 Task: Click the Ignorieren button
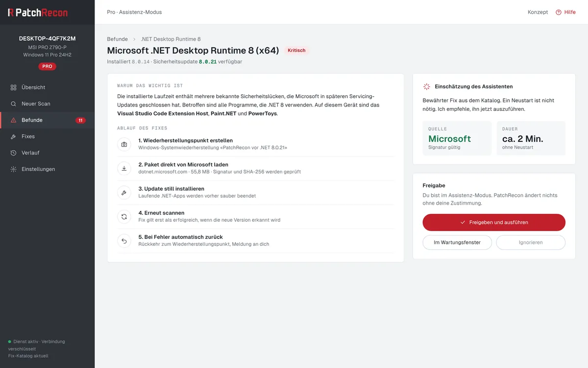coord(531,242)
